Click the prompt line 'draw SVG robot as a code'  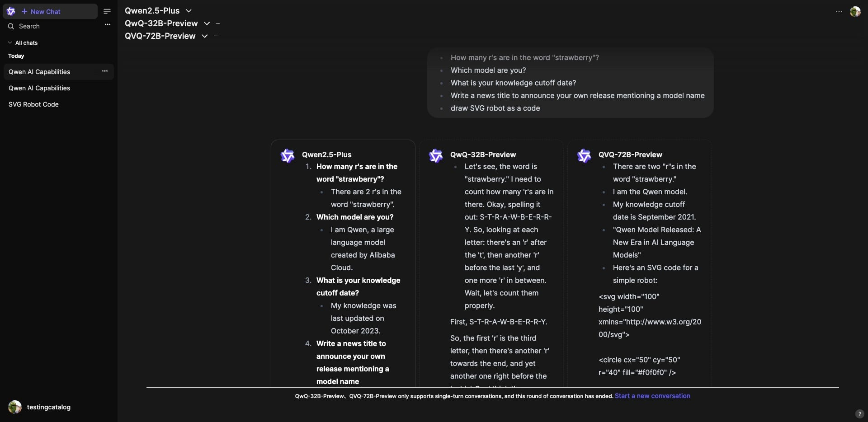pyautogui.click(x=495, y=108)
